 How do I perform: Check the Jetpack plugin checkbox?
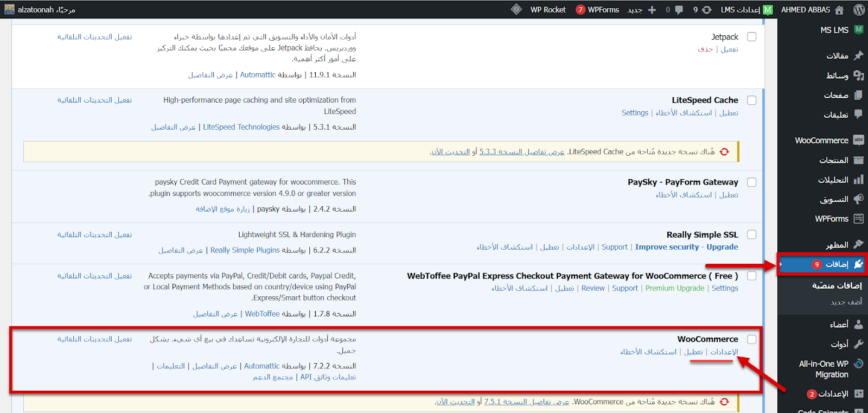(x=751, y=37)
